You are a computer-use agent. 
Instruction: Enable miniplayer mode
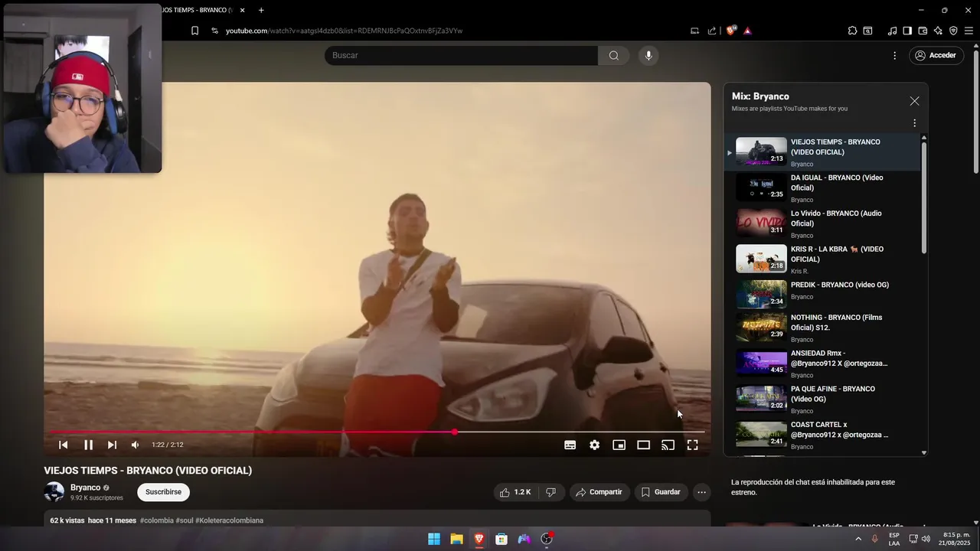point(619,445)
